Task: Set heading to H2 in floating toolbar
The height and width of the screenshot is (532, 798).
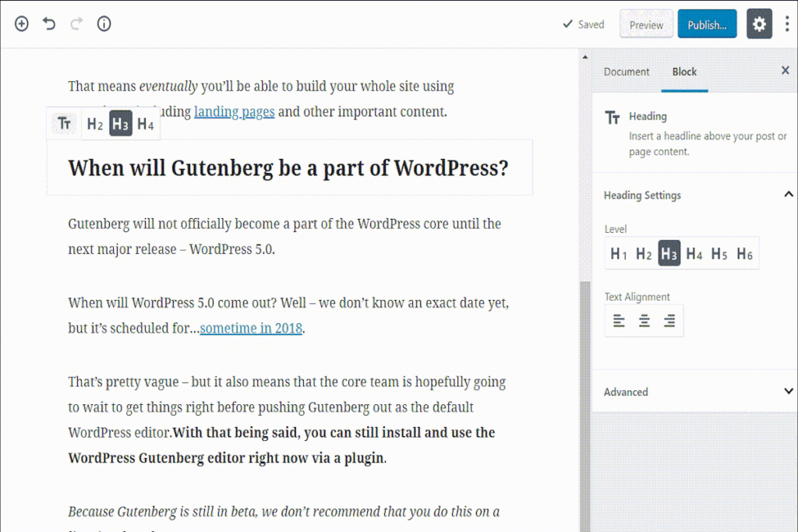Action: coord(95,124)
